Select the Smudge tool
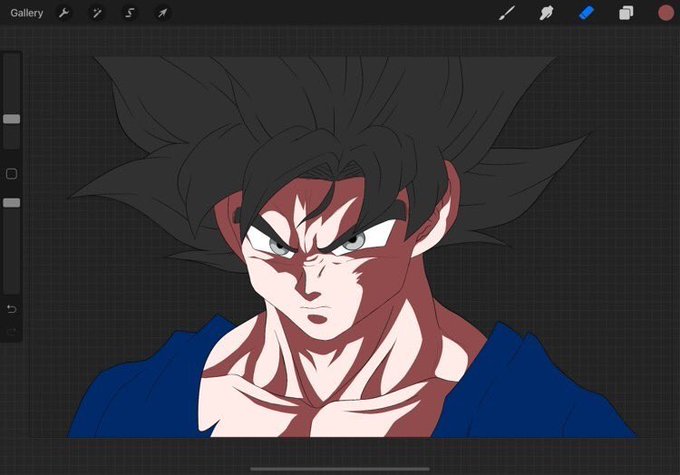Viewport: 680px width, 475px height. 546,13
